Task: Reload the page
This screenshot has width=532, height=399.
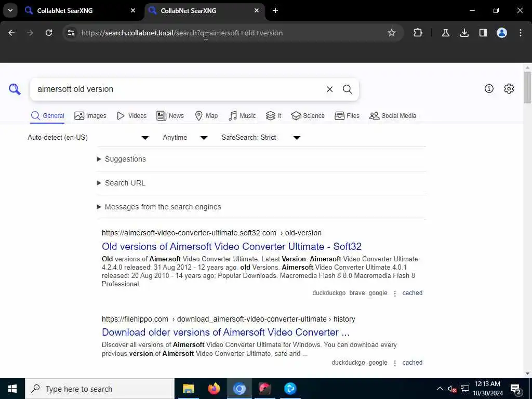Action: tap(49, 33)
